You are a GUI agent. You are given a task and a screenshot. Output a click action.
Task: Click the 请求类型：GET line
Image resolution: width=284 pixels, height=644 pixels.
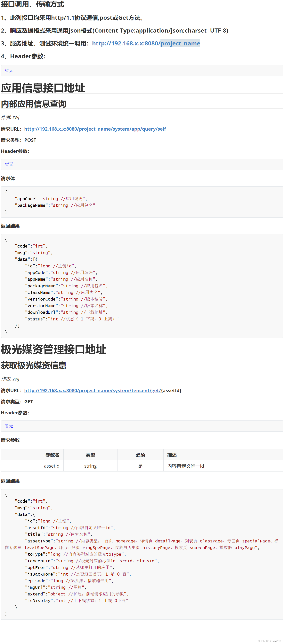tap(17, 402)
